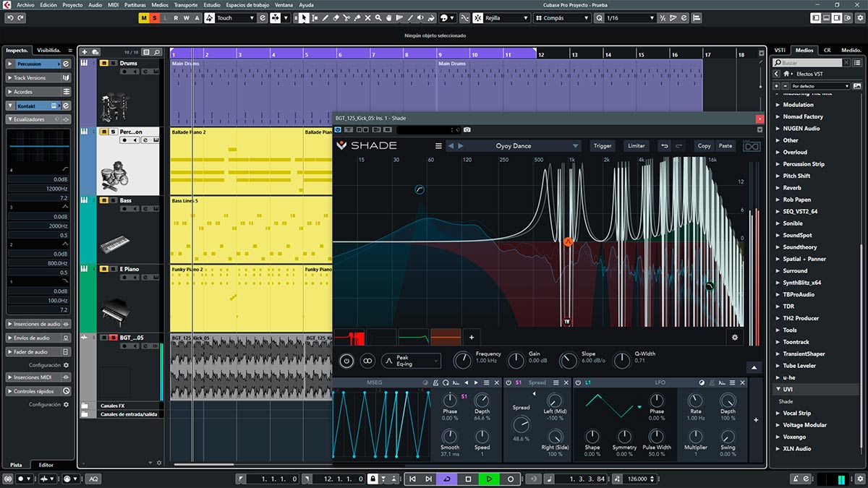Click the Paste button in Shade
868x488 pixels.
[x=726, y=146]
